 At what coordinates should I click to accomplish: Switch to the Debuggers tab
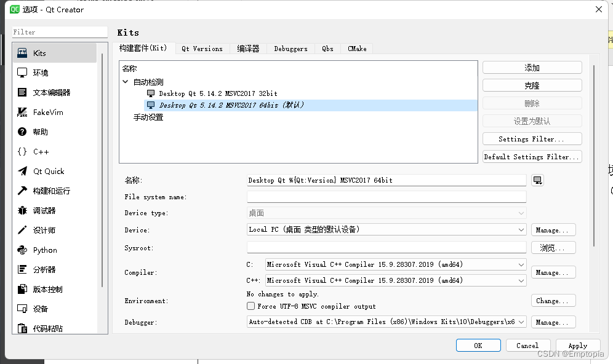[291, 49]
